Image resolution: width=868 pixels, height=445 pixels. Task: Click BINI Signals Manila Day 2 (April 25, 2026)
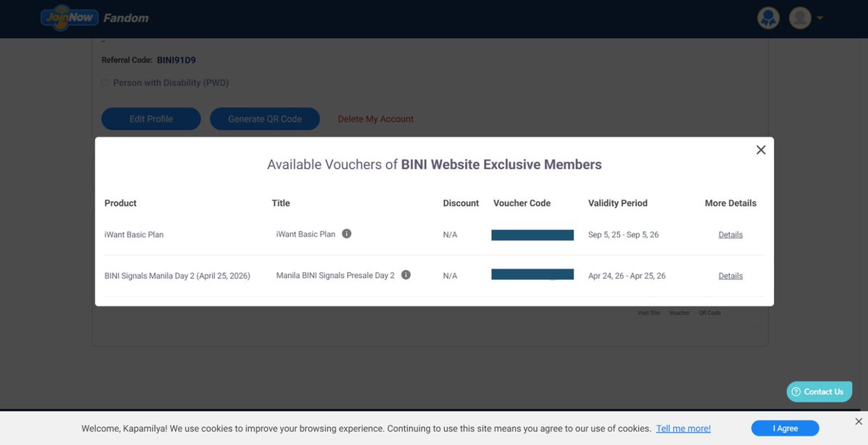click(177, 276)
